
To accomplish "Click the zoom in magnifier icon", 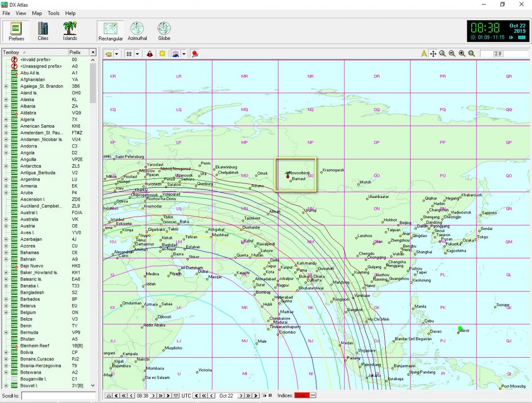I will pos(462,54).
